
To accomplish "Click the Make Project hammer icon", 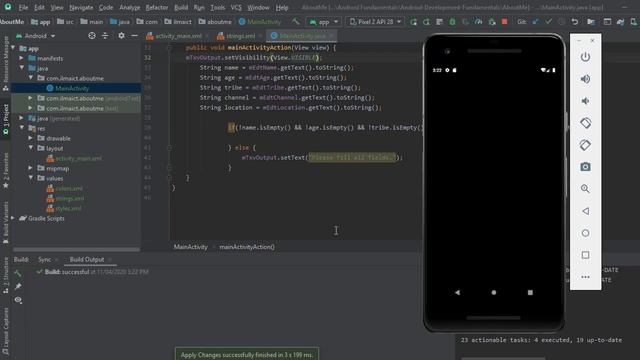I will (x=296, y=22).
